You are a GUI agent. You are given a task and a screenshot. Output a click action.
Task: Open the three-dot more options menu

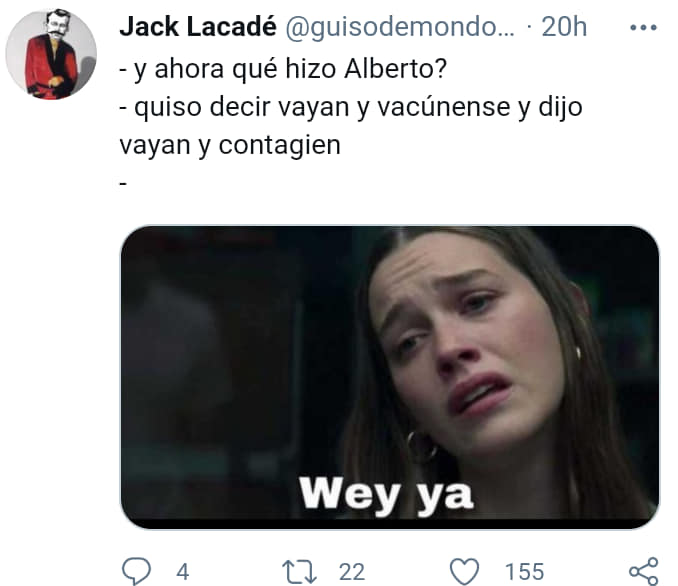643,28
